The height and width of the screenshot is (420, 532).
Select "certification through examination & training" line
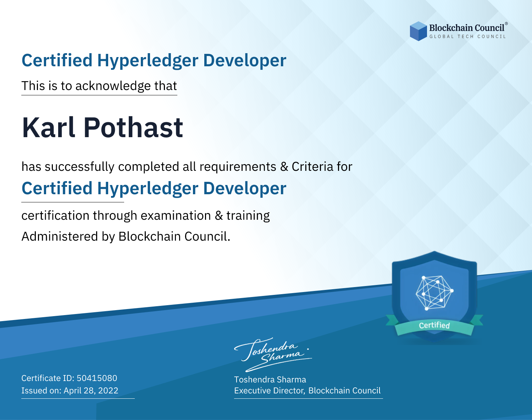point(146,215)
